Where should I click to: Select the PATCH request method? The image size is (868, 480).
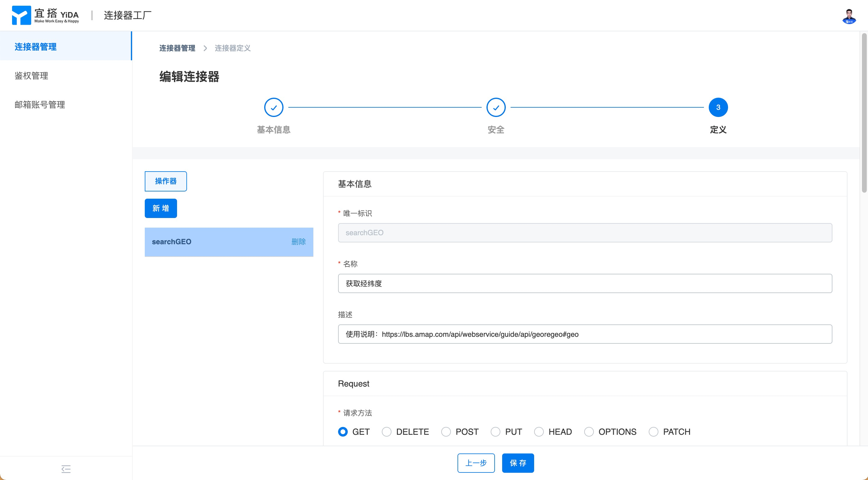click(653, 431)
